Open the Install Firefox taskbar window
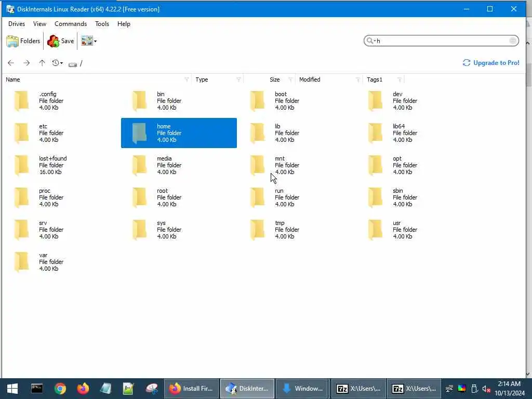The width and height of the screenshot is (532, 399). [191, 389]
